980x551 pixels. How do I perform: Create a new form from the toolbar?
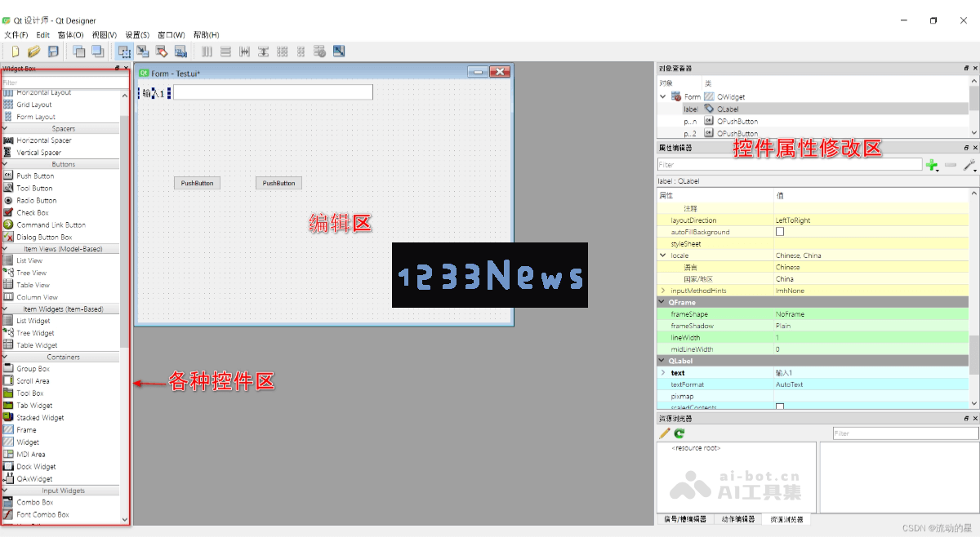(15, 51)
